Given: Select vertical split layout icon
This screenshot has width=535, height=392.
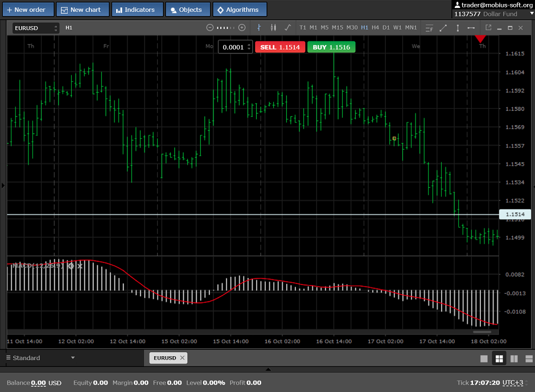Looking at the screenshot, I should tap(514, 358).
